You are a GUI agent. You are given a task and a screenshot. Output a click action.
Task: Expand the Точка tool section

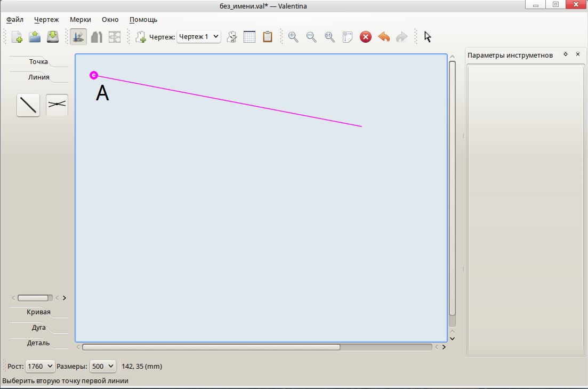pos(38,61)
